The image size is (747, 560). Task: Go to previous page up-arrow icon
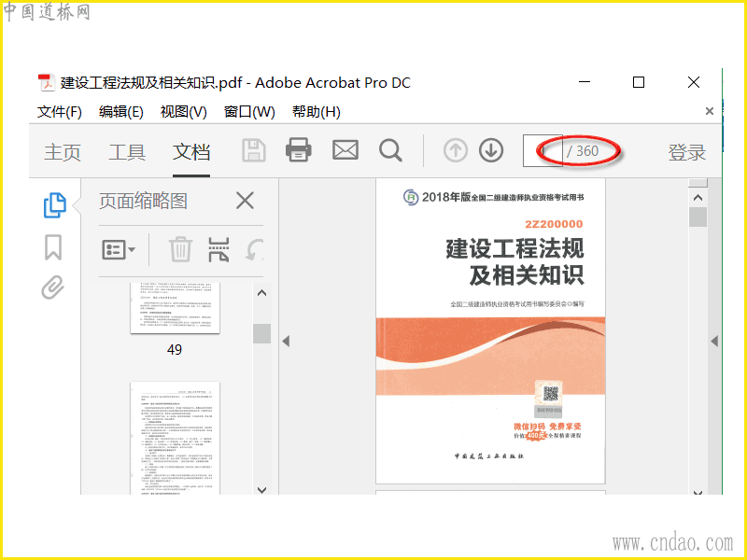click(456, 150)
